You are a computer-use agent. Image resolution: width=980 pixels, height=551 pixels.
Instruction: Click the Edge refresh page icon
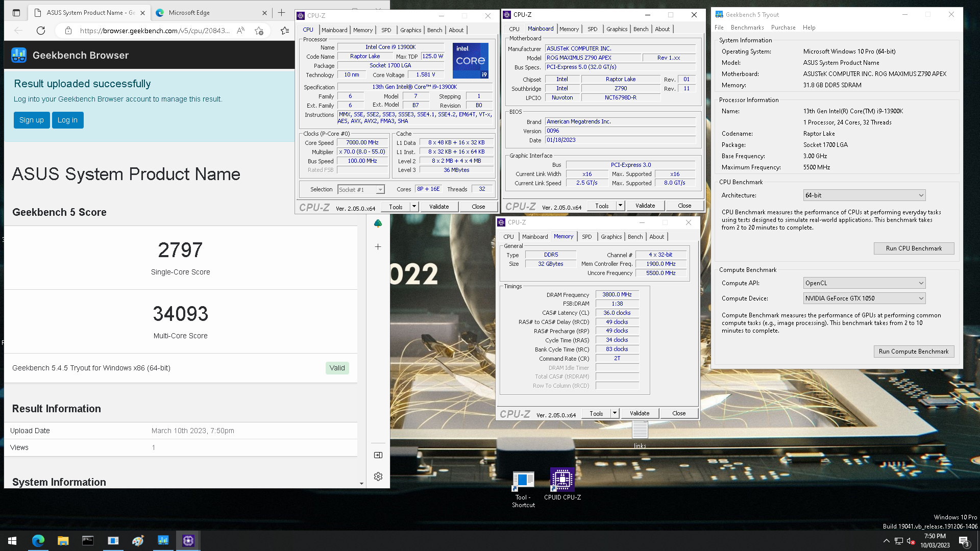point(41,31)
